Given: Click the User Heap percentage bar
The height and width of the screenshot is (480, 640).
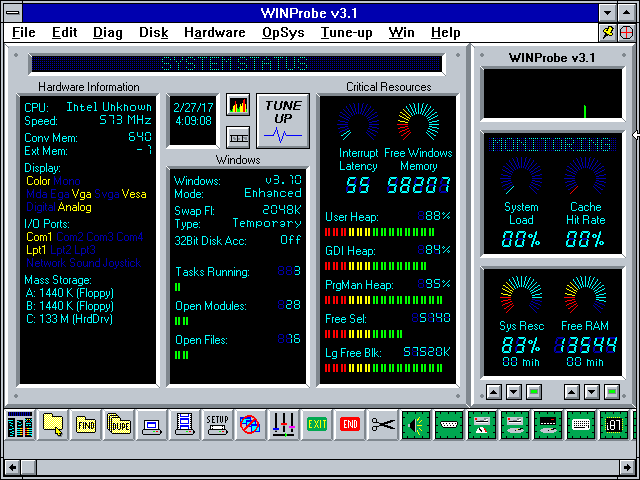Looking at the screenshot, I should coord(380,232).
